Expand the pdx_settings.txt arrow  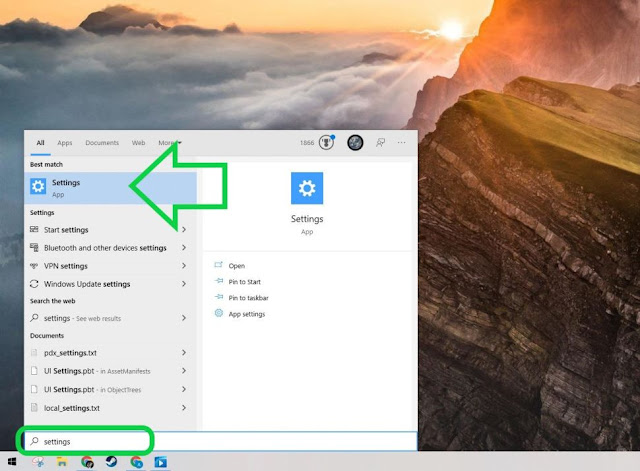point(184,353)
